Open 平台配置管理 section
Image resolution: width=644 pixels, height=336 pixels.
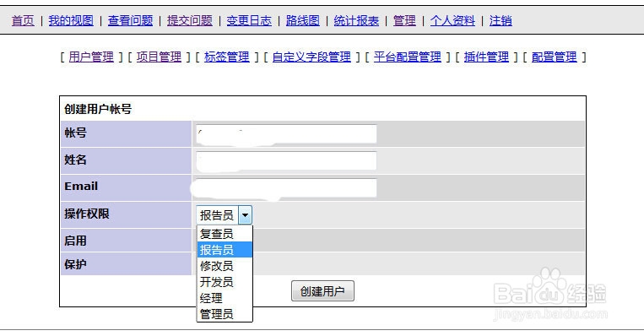click(408, 57)
